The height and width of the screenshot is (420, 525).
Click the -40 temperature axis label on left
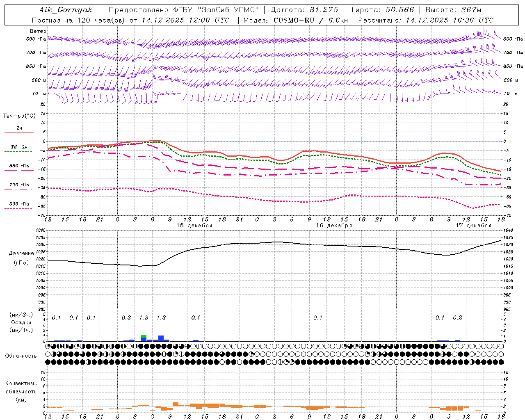(42, 215)
